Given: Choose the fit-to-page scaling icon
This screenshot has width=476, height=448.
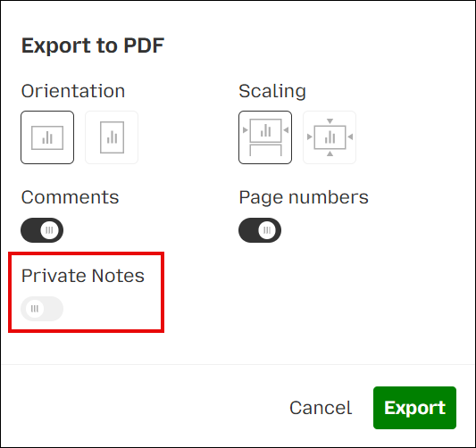Looking at the screenshot, I should tap(330, 137).
